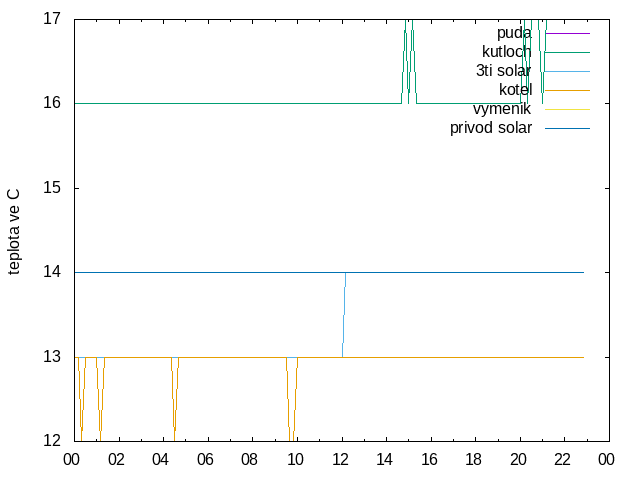Screen dimensions: 640x480
Task: Click the light blue rise near hour 12
Action: coord(344,315)
